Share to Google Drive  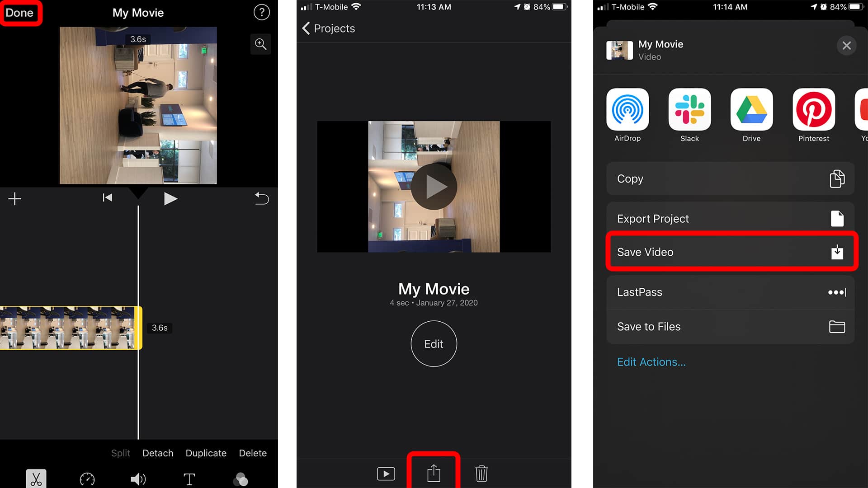[752, 115]
